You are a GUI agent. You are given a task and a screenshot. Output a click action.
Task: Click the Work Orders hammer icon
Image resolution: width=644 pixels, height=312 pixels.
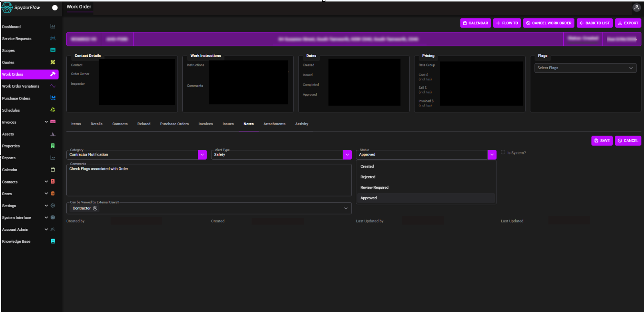pos(53,74)
